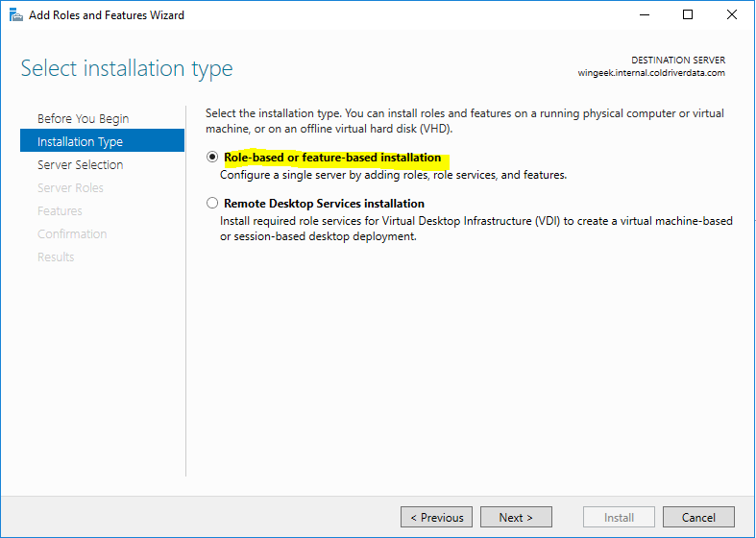This screenshot has width=756, height=538.
Task: Click the Previous button
Action: [x=436, y=518]
